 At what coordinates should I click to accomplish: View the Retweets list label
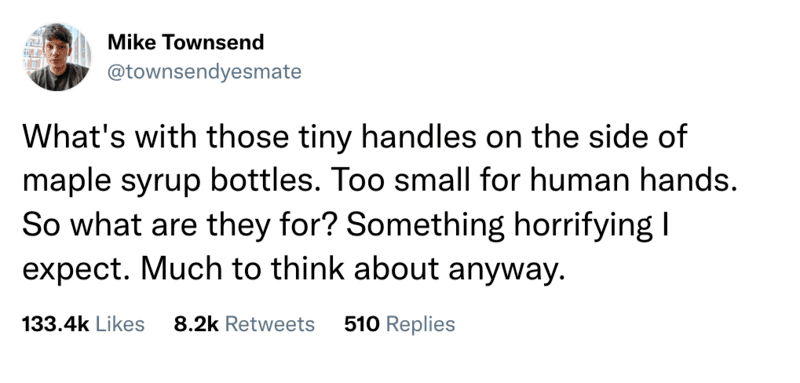pyautogui.click(x=270, y=324)
